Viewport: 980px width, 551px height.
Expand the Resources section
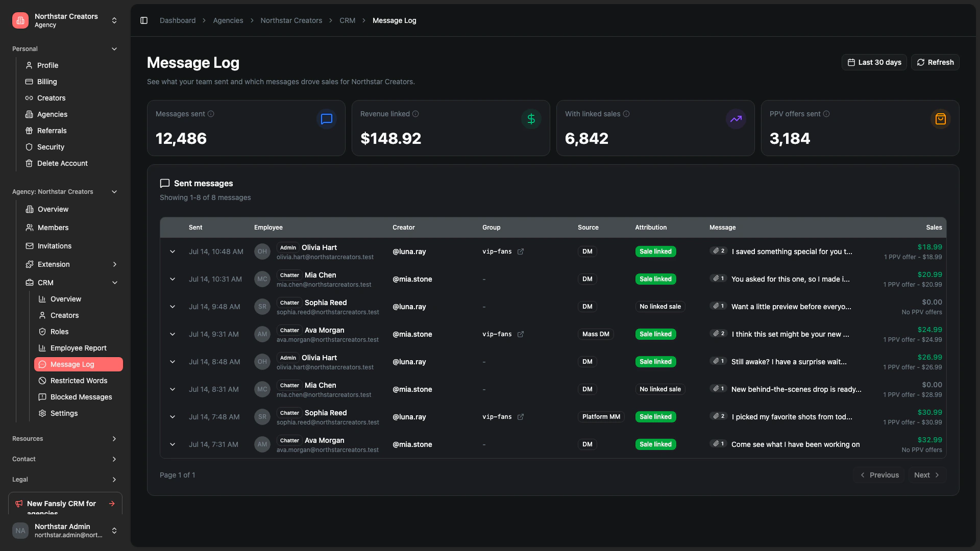click(x=114, y=439)
